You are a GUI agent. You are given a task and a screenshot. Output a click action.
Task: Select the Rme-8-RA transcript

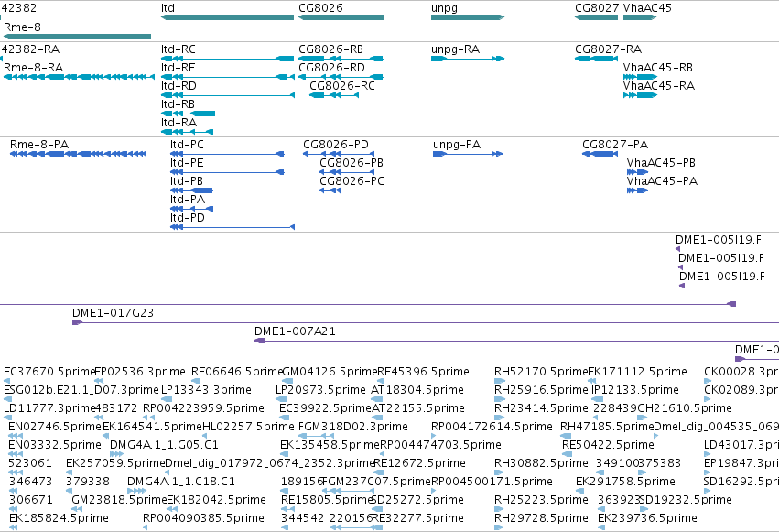[79, 77]
